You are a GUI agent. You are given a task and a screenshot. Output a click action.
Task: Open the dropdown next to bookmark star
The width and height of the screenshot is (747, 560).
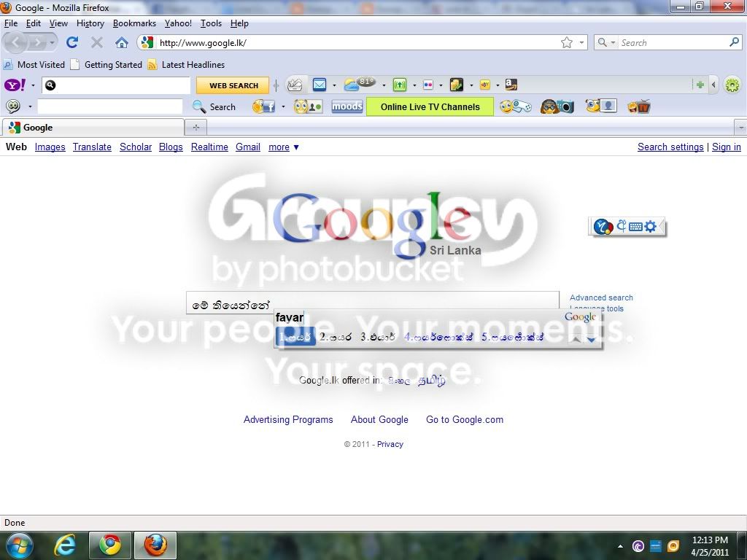tap(581, 42)
